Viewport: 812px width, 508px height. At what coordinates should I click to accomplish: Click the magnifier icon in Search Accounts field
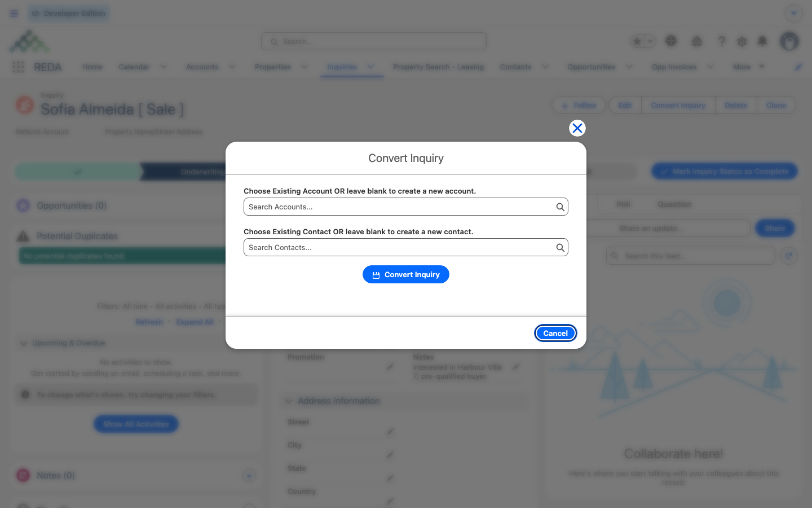(560, 207)
